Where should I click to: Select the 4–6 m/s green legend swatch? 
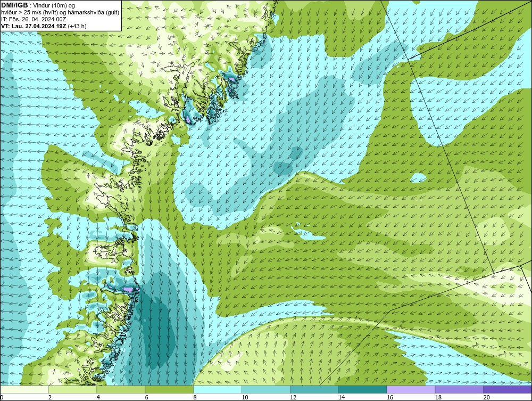click(x=121, y=389)
